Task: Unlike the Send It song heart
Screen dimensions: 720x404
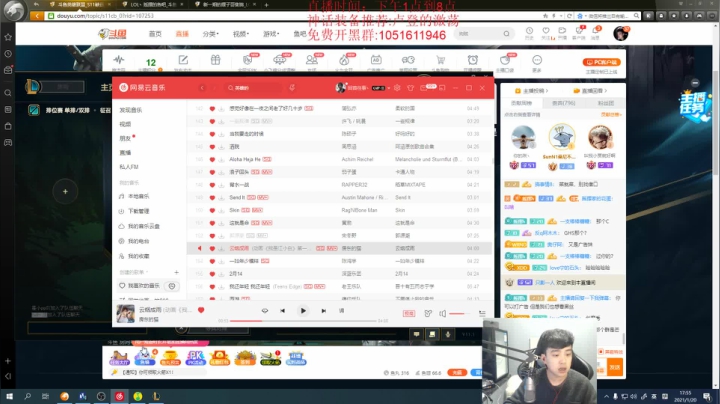Action: click(212, 197)
